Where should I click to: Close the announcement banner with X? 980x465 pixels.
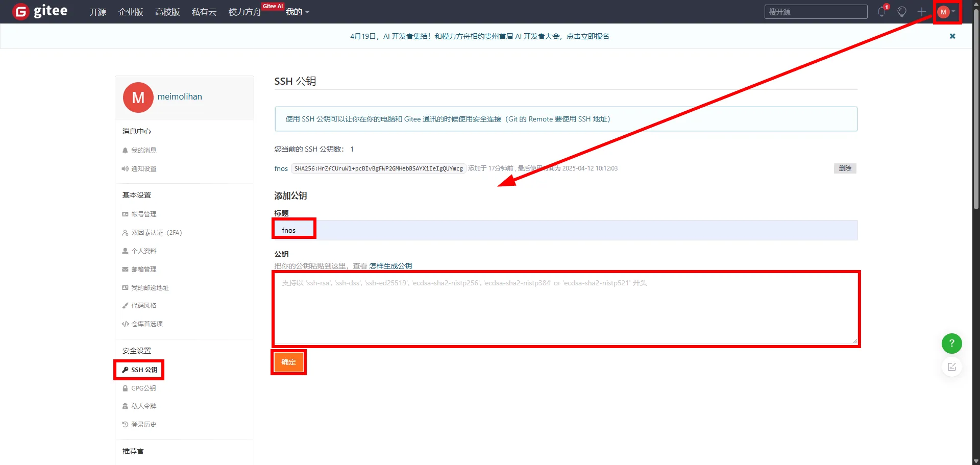[x=952, y=36]
